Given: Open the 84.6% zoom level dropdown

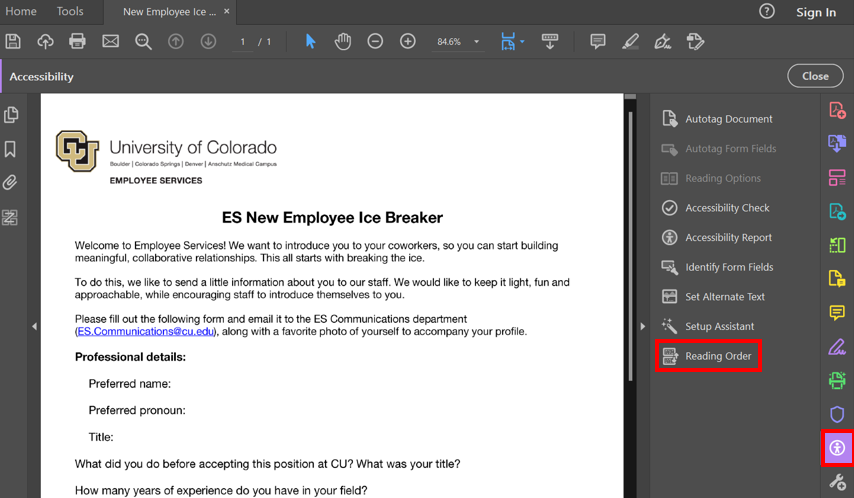Looking at the screenshot, I should [457, 42].
